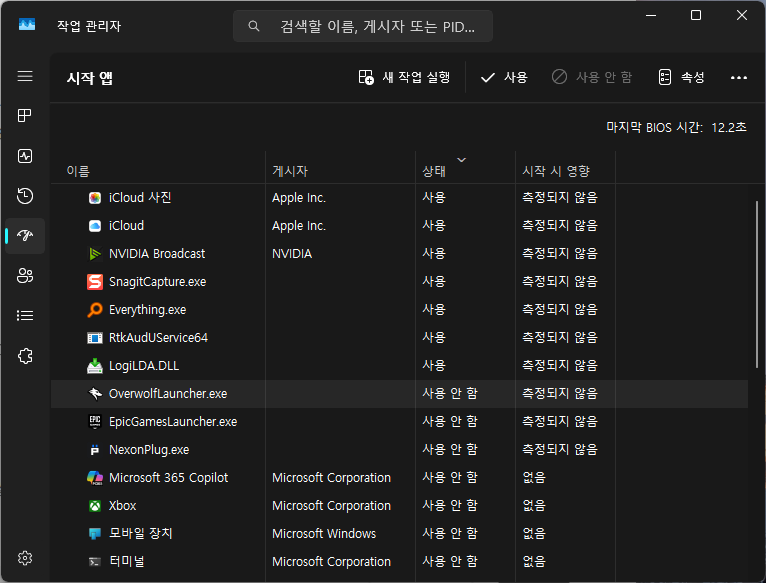The image size is (766, 583).
Task: Select the Microsoft 365 Copilot row name
Action: click(169, 477)
